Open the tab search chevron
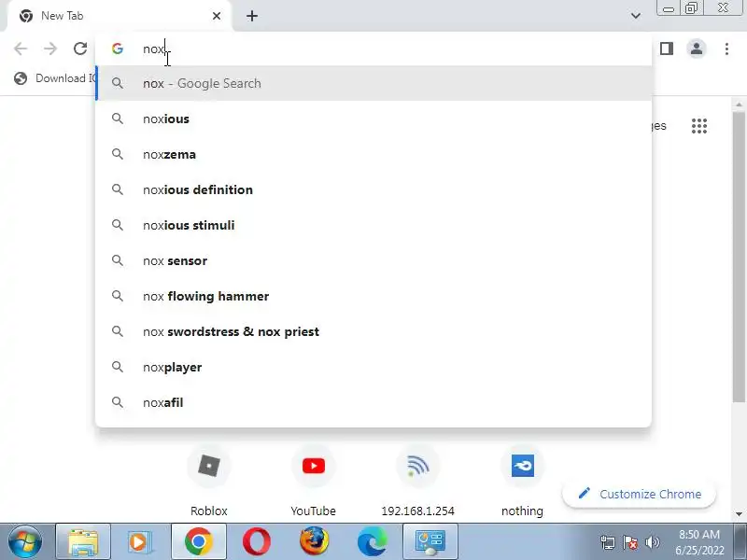 point(636,16)
